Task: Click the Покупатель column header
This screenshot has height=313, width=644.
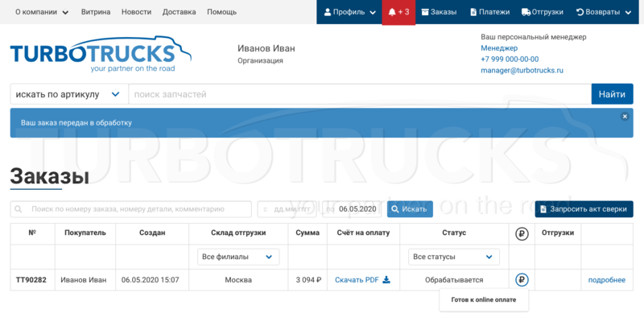Action: pos(85,233)
